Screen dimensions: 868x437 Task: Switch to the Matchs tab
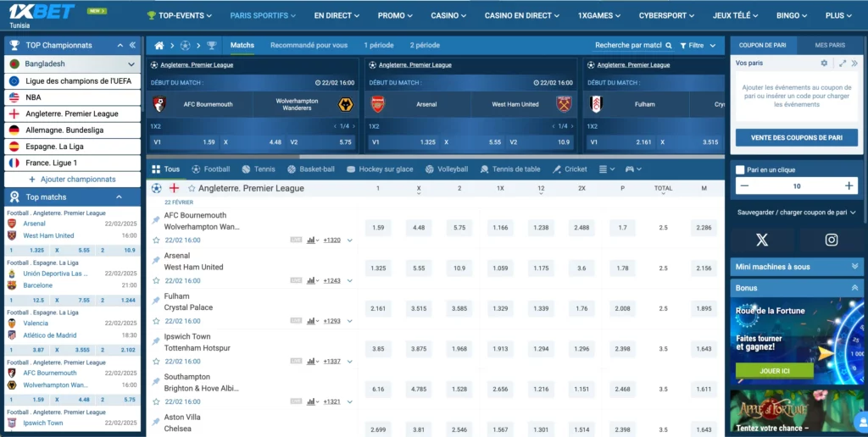click(242, 46)
